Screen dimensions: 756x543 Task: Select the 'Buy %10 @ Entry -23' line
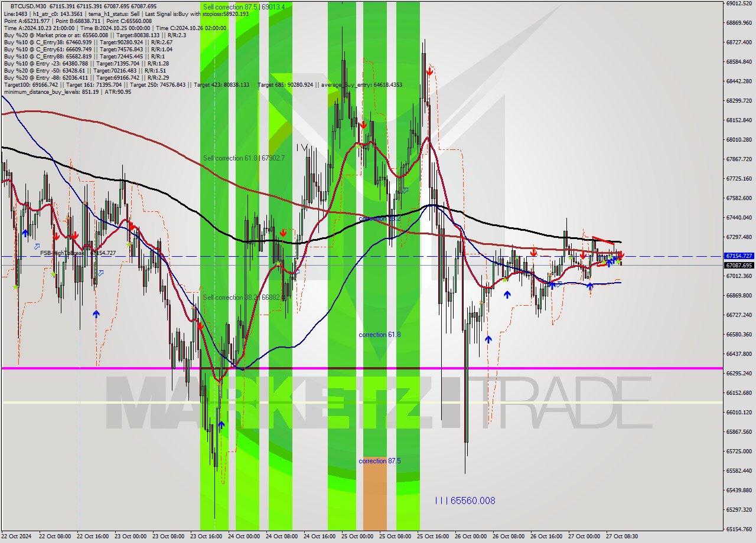[x=86, y=63]
